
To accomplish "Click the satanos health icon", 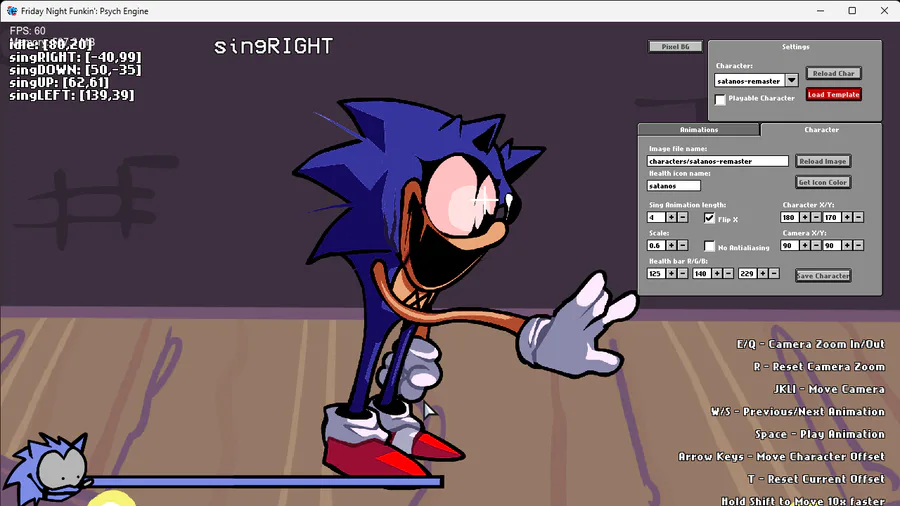I will [49, 469].
